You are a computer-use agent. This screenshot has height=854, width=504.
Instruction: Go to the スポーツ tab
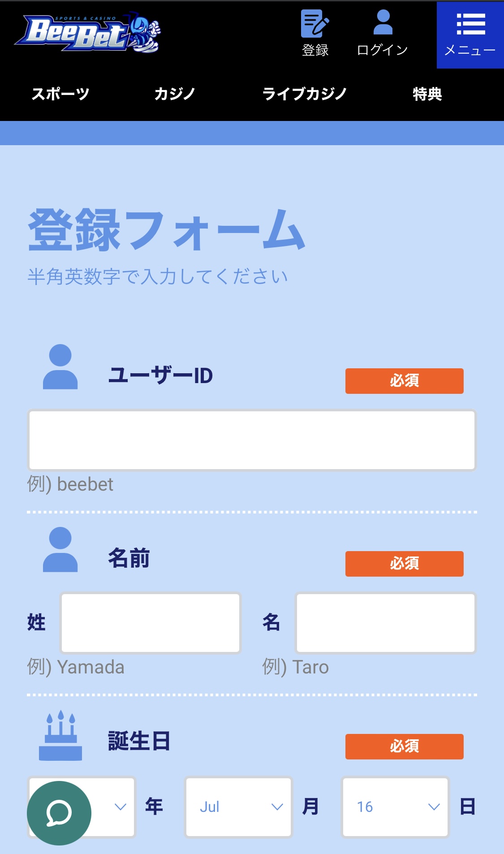pos(60,94)
